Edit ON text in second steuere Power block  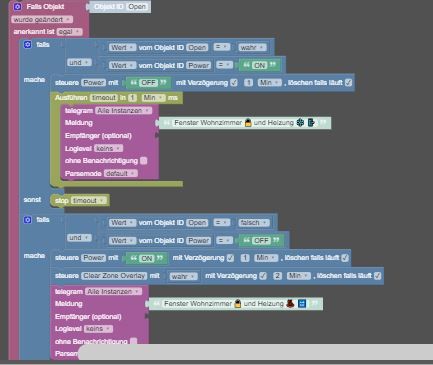point(147,258)
